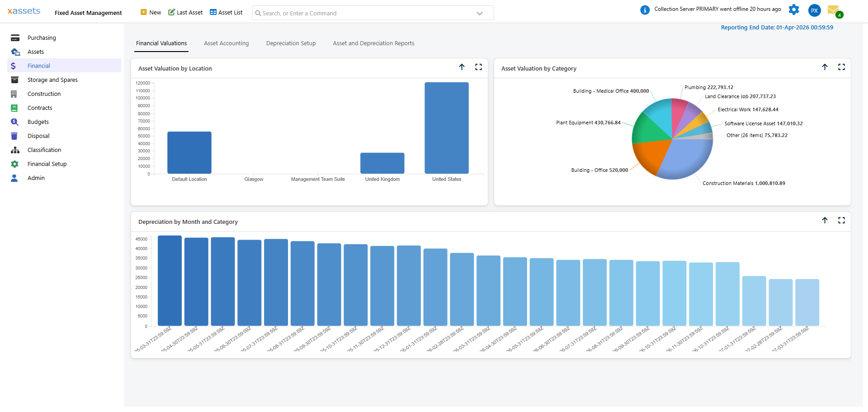The image size is (868, 412).
Task: Click the Collection Server info icon
Action: tap(645, 10)
